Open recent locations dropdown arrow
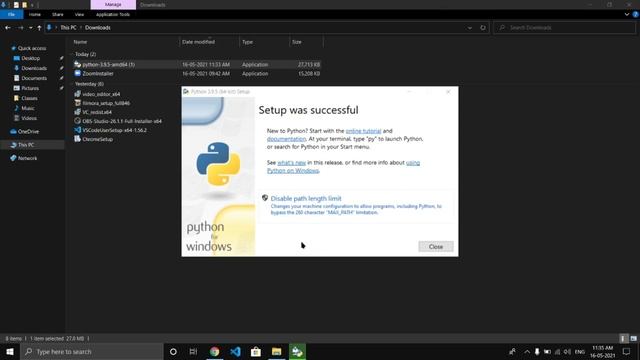 click(x=31, y=28)
